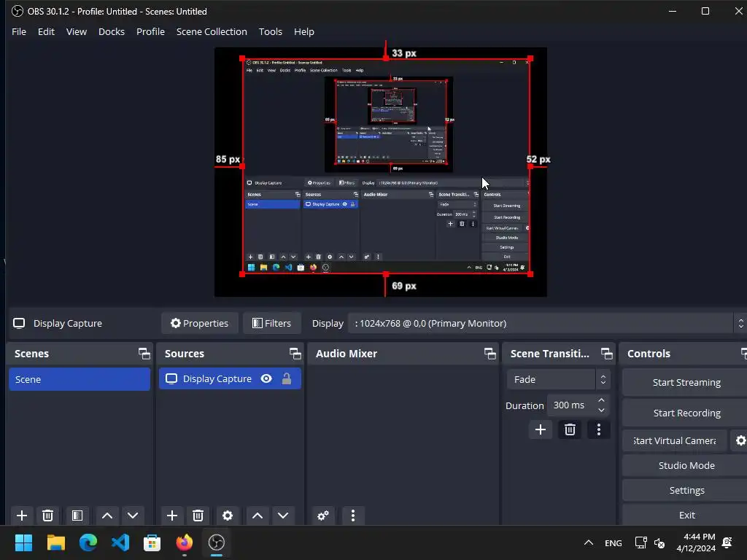Move scene down arrow
This screenshot has width=747, height=560.
click(133, 516)
